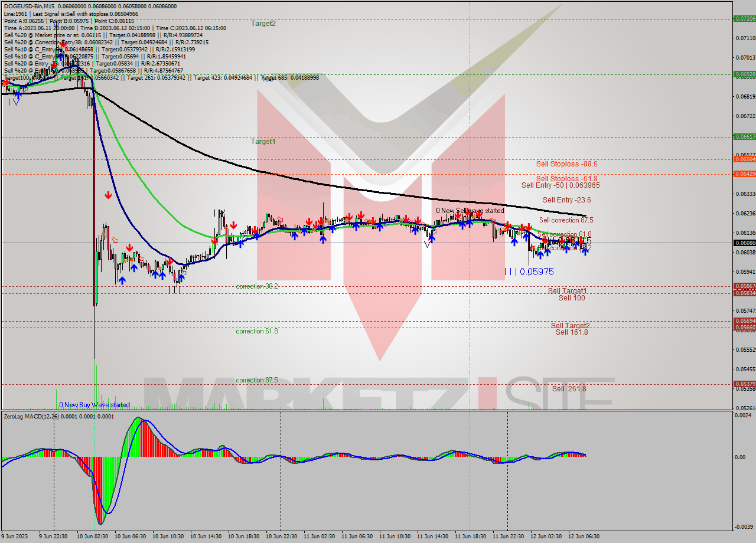Click the green 0.07205 price tag on axis
The image size is (756, 543).
(x=744, y=19)
